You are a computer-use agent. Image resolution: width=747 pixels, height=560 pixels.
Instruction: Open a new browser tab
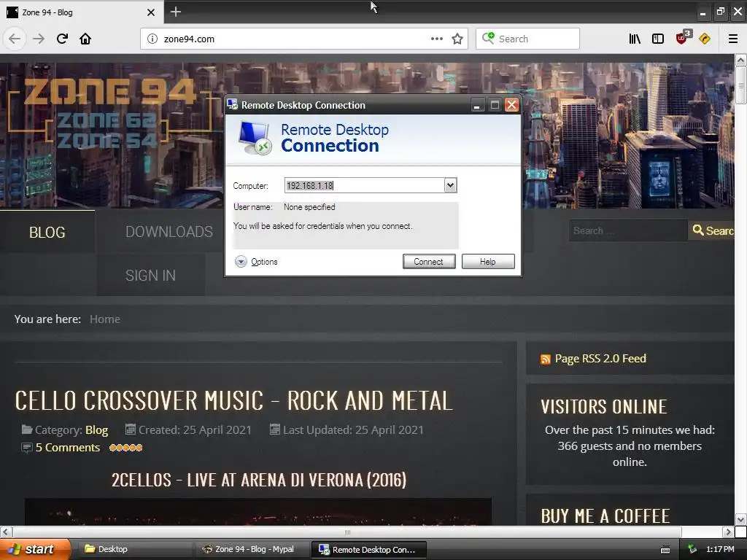tap(175, 12)
